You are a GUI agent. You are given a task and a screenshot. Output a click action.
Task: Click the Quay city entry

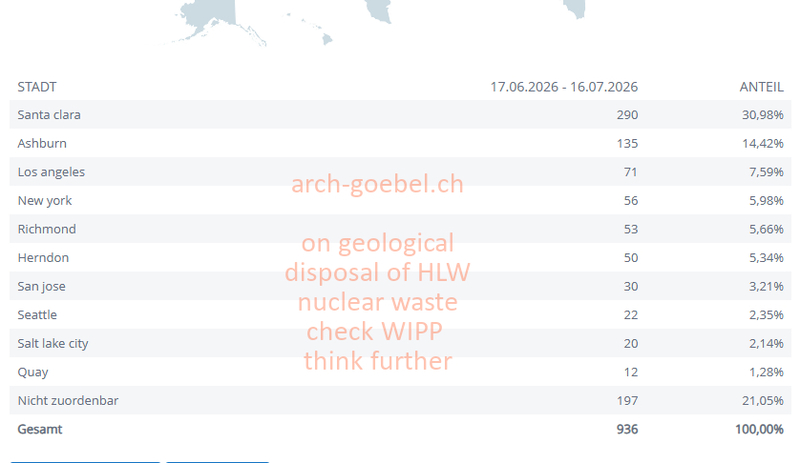[x=33, y=372]
